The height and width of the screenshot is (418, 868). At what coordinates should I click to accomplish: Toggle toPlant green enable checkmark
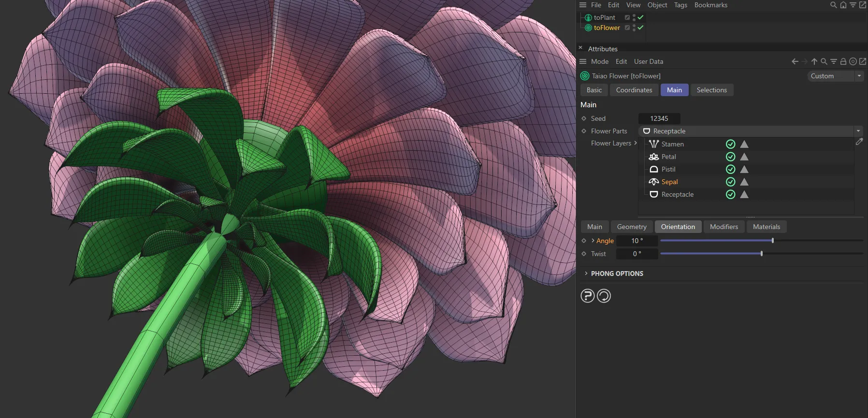point(641,17)
